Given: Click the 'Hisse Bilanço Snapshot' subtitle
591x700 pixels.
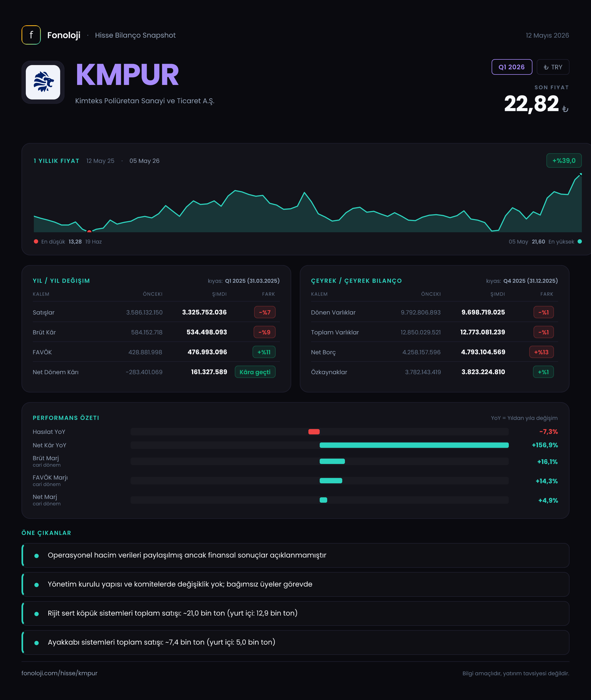Looking at the screenshot, I should click(x=135, y=35).
